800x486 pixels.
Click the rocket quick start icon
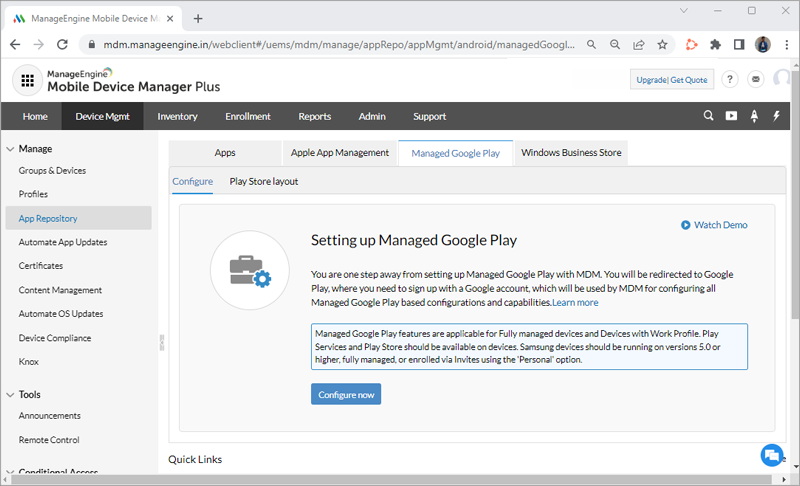754,116
